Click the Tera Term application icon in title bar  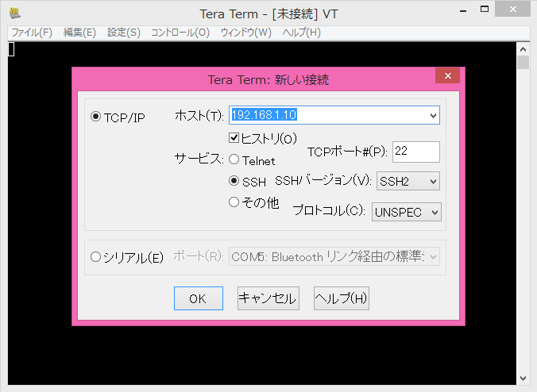pyautogui.click(x=15, y=13)
